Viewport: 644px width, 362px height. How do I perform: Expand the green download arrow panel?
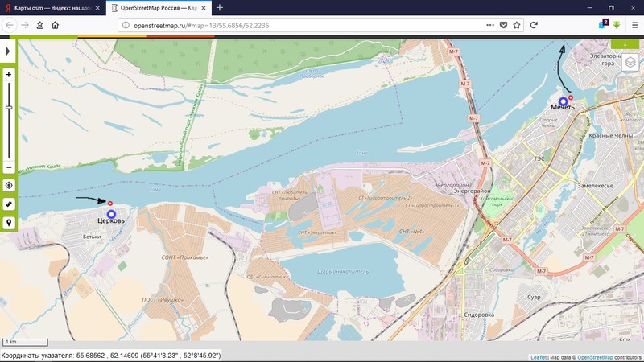tap(625, 43)
